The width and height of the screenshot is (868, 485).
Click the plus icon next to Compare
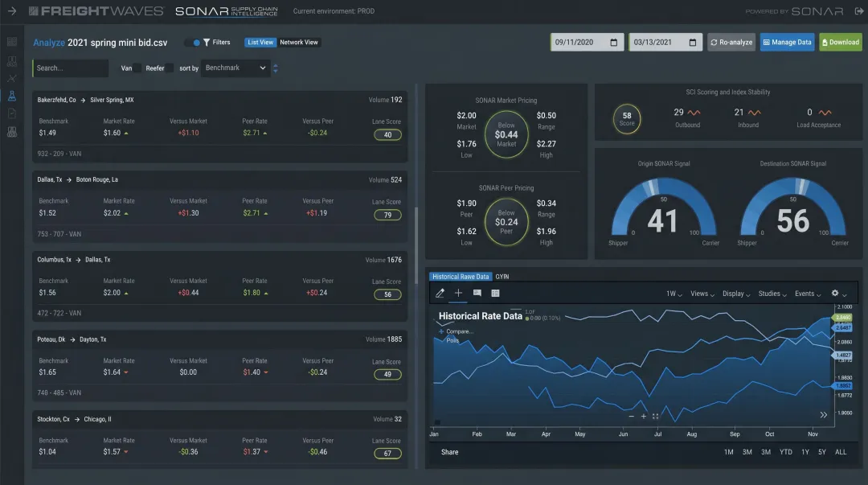441,331
